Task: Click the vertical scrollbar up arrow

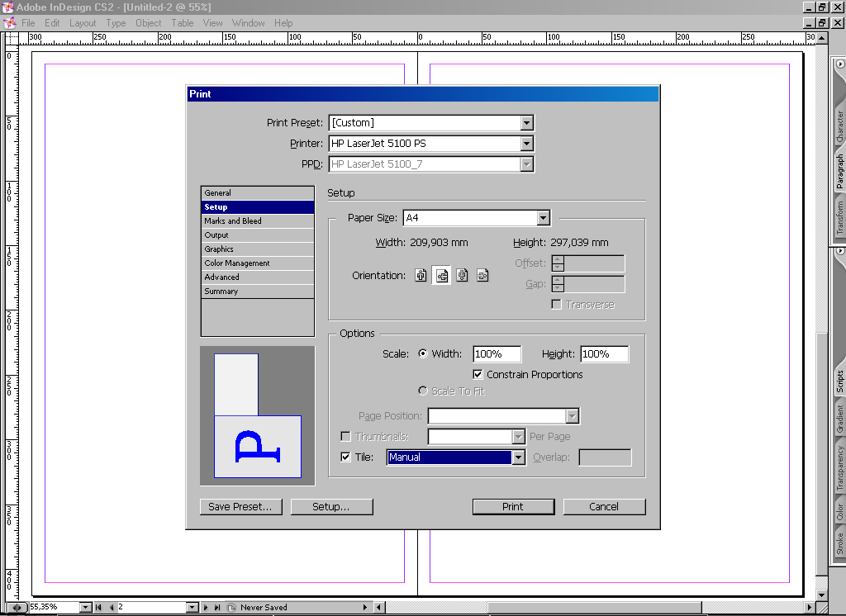Action: pyautogui.click(x=822, y=38)
